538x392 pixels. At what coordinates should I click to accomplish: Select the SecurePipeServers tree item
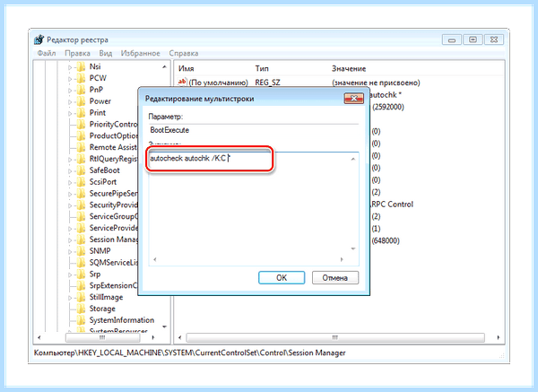(x=113, y=194)
